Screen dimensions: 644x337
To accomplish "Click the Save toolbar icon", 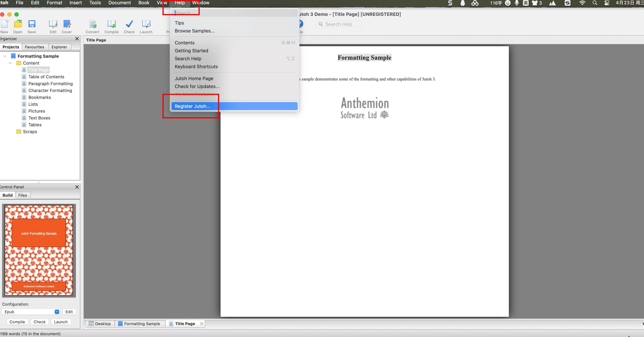I will pyautogui.click(x=32, y=24).
